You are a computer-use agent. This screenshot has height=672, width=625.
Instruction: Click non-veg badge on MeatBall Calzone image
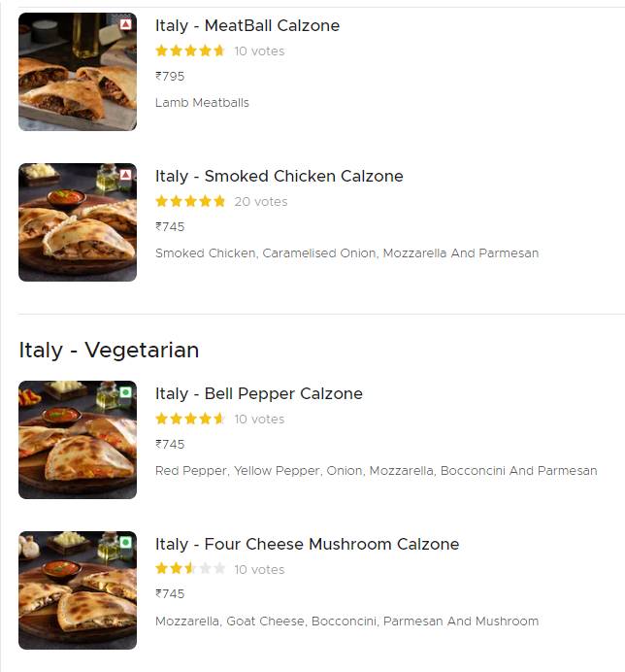click(126, 23)
